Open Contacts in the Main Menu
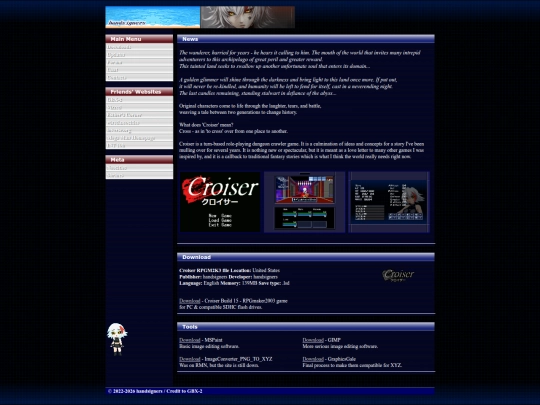540x405 pixels. point(139,77)
